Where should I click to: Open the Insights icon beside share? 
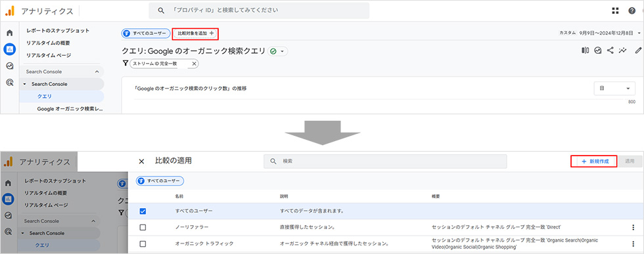point(598,51)
